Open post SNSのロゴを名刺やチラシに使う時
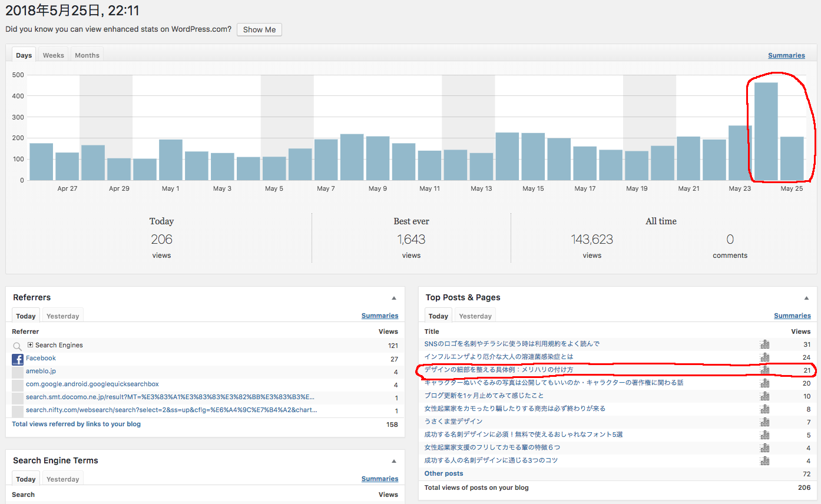 [x=512, y=344]
